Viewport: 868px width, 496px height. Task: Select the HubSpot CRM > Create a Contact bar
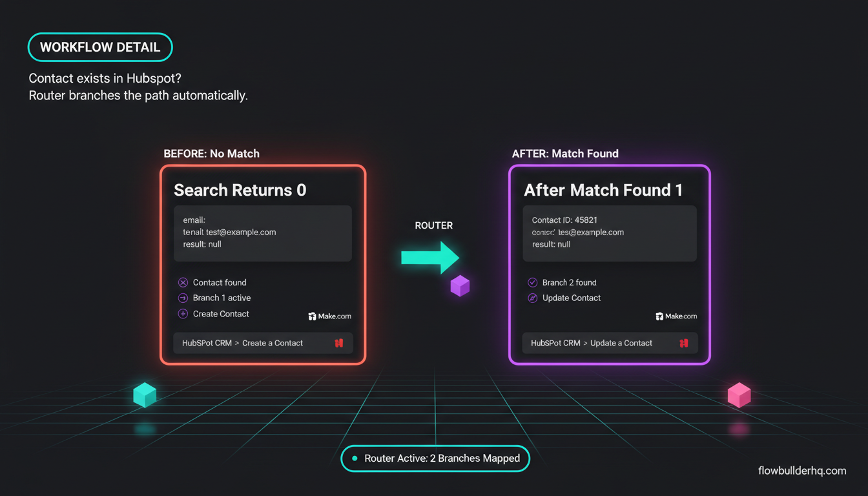[x=263, y=343]
